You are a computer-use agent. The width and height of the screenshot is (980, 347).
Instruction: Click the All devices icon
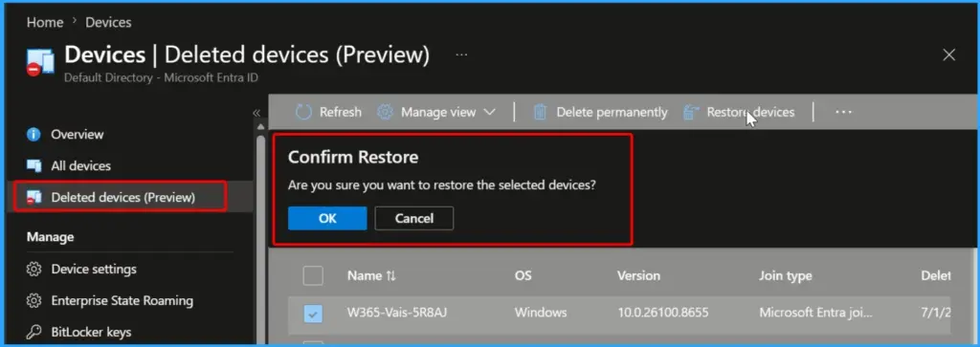(33, 166)
